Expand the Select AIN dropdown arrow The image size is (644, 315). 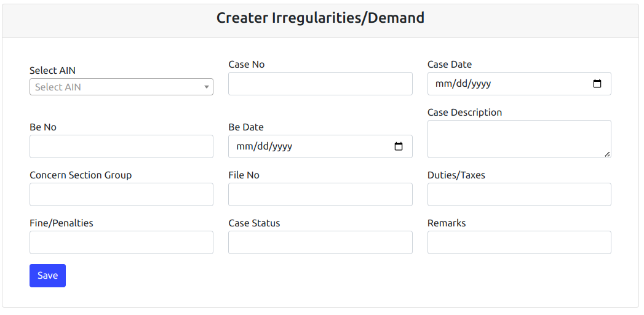tap(207, 87)
